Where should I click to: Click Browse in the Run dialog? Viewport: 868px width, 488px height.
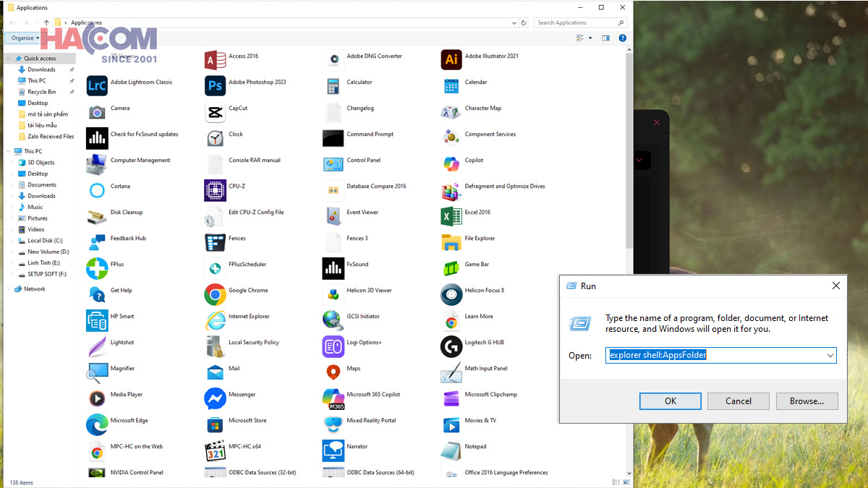(807, 401)
